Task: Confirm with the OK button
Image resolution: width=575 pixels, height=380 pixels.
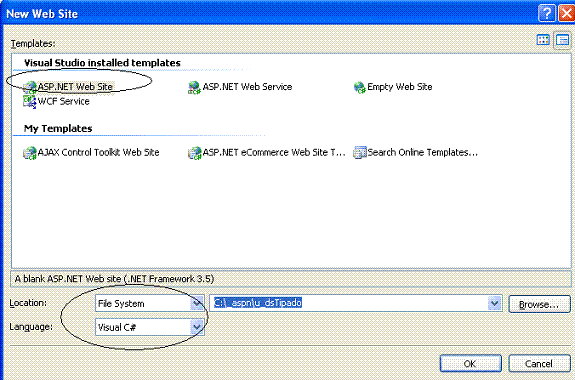Action: pyautogui.click(x=470, y=363)
